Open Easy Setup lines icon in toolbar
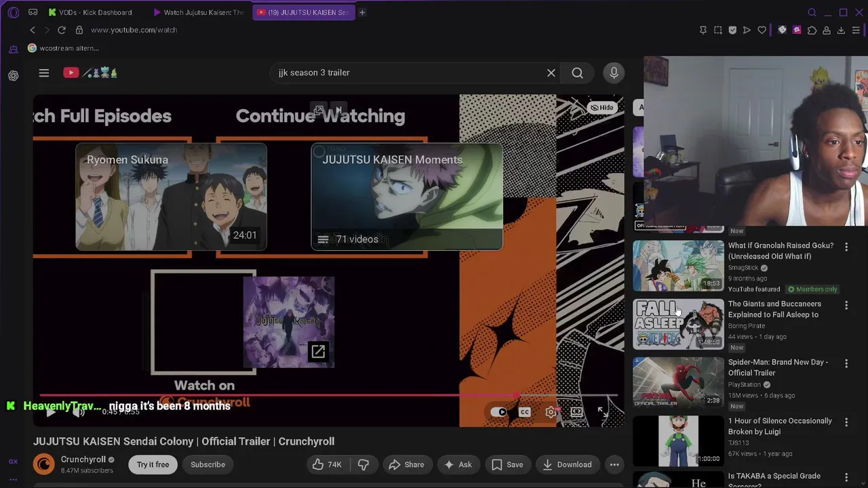The height and width of the screenshot is (488, 868). (x=856, y=30)
